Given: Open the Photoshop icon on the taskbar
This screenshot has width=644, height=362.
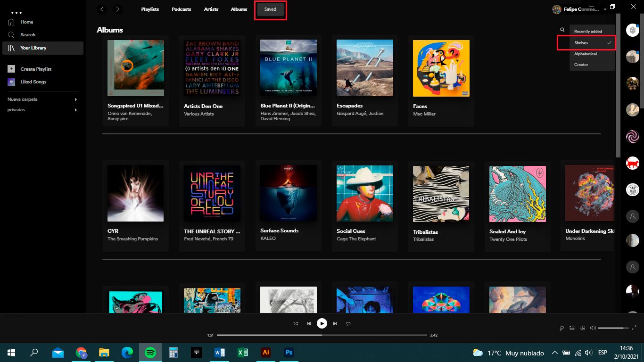Looking at the screenshot, I should click(289, 352).
